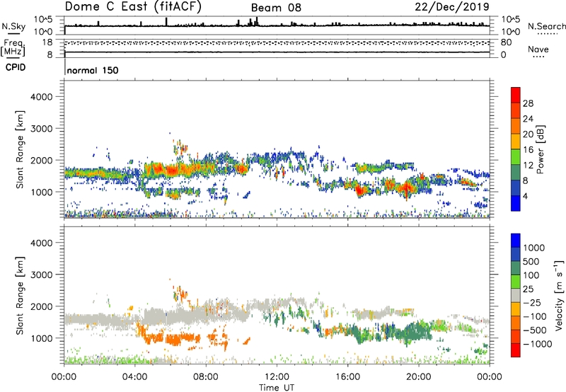Viewport: 566px width, 392px height.
Task: Click the "16:00" time axis label
Action: click(x=347, y=377)
